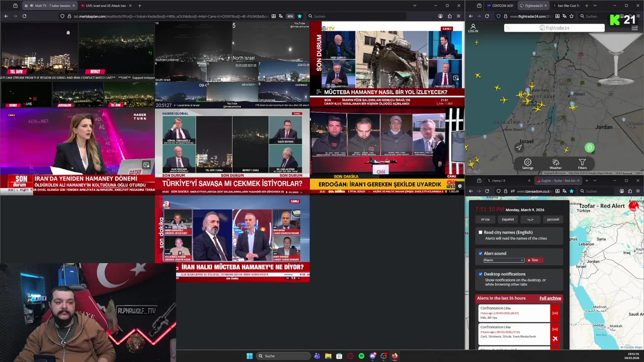Click the Habertürk news video tile
Image resolution: width=644 pixels, height=362 pixels.
(x=77, y=151)
